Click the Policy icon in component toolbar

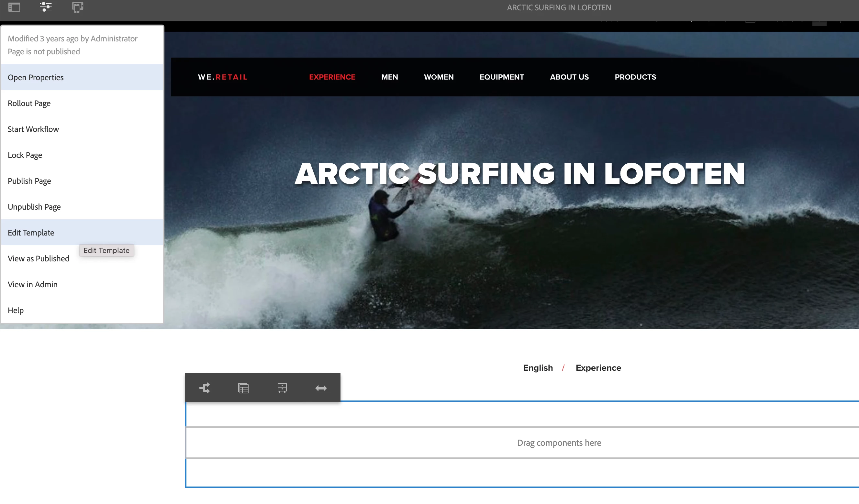(x=243, y=388)
